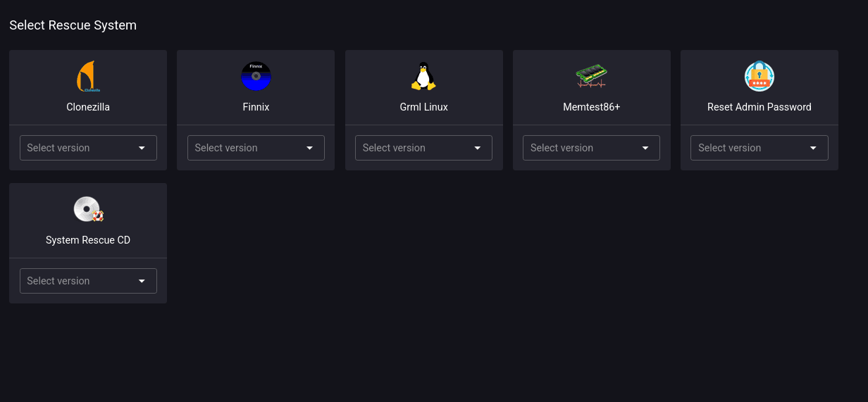This screenshot has width=868, height=402.
Task: Expand the Reset Admin Password version selector
Action: tap(759, 148)
